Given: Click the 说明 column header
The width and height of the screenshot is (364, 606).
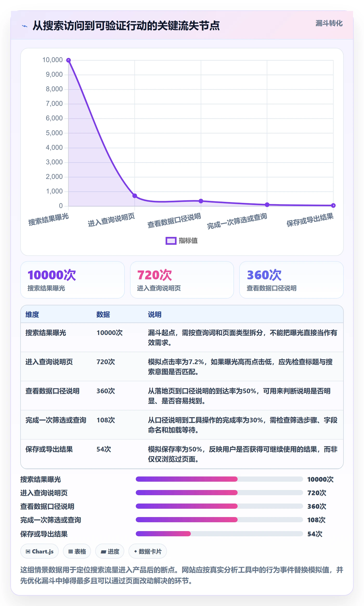Looking at the screenshot, I should coord(155,314).
